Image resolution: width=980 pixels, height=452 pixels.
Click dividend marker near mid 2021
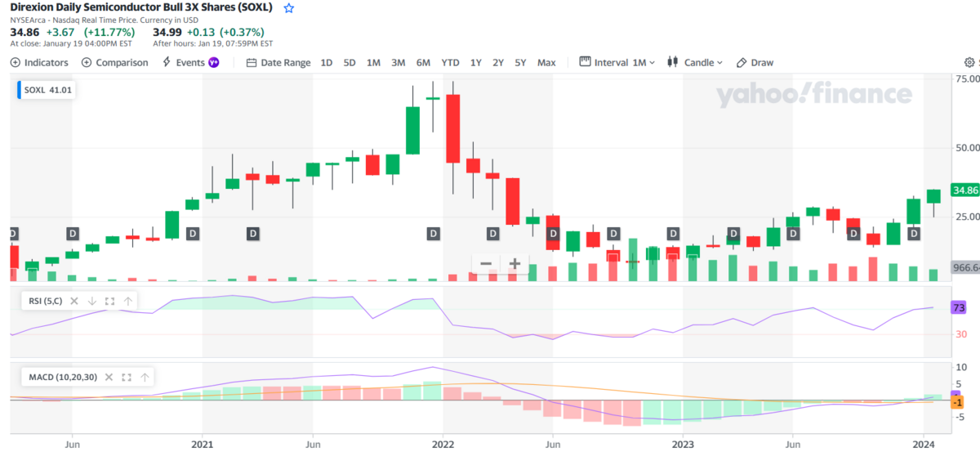tap(252, 234)
